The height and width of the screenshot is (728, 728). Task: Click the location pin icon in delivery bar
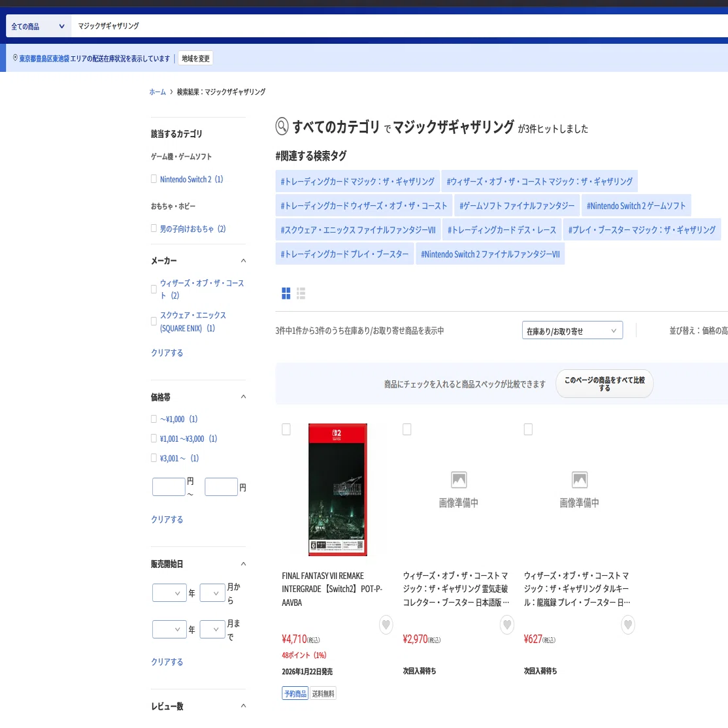click(15, 58)
